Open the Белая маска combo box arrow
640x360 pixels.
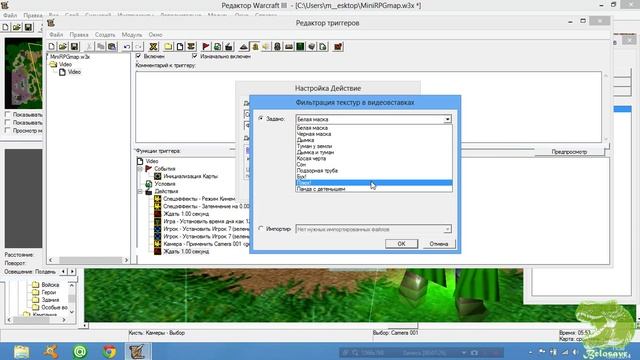pos(447,119)
